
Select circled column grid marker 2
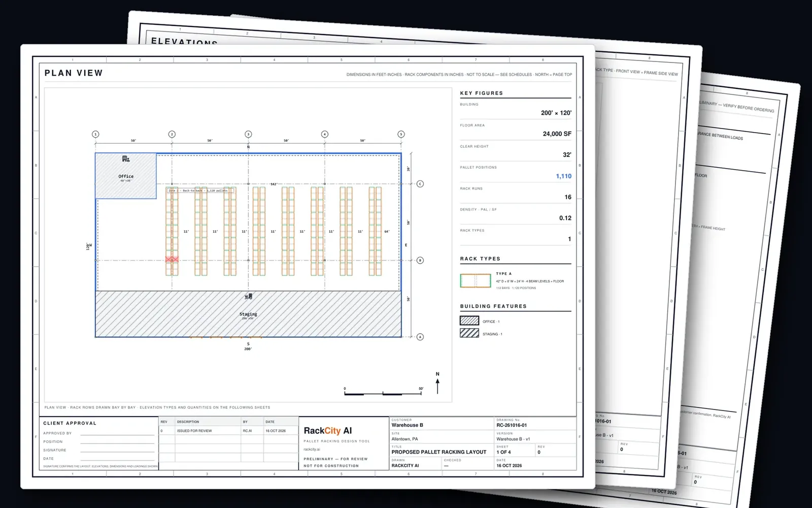point(172,134)
